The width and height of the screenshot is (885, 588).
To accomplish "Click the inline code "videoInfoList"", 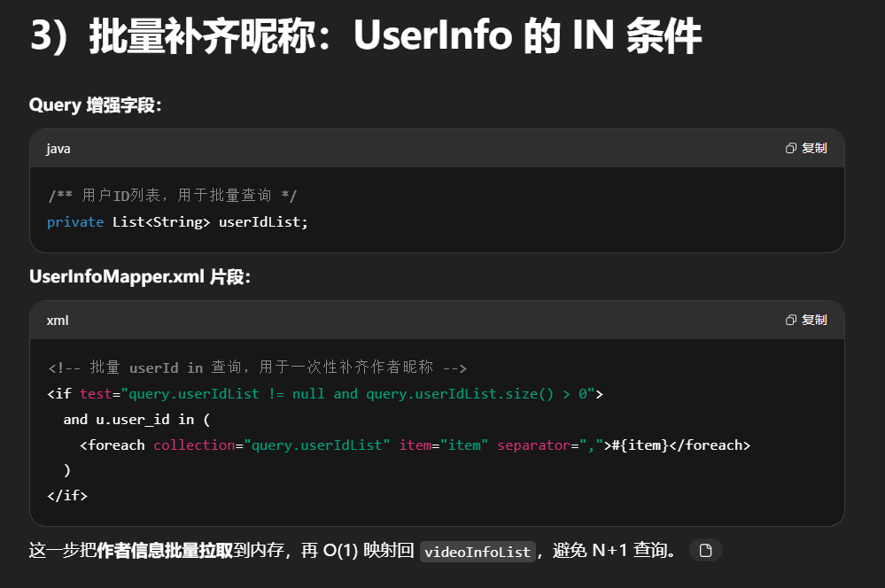I will click(477, 552).
